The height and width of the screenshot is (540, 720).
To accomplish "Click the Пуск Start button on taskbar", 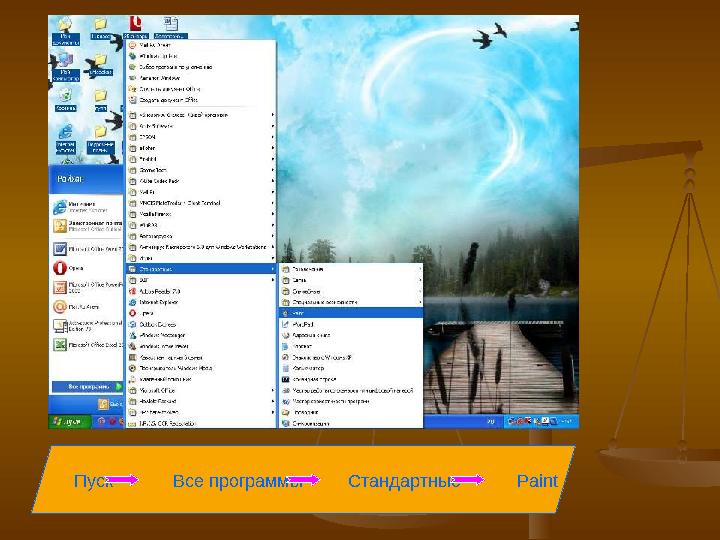I will [70, 422].
